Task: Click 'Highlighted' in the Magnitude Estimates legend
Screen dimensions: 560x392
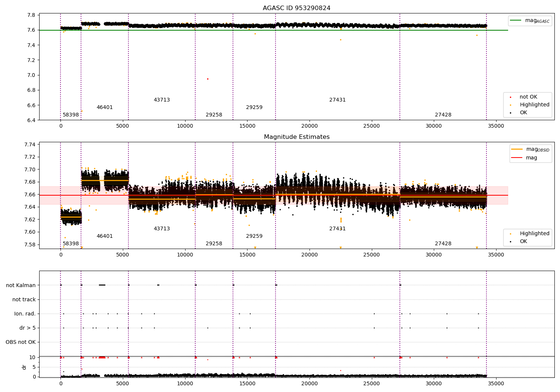Action: coord(530,234)
